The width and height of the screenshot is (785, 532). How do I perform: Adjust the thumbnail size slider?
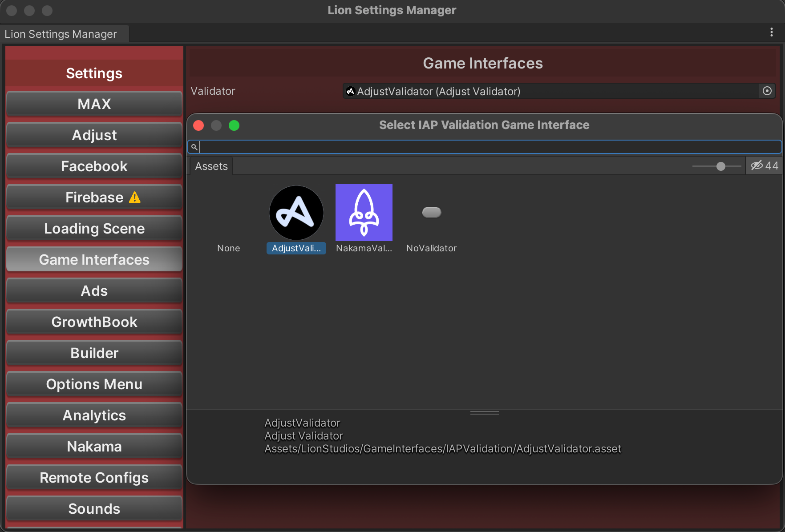click(720, 166)
